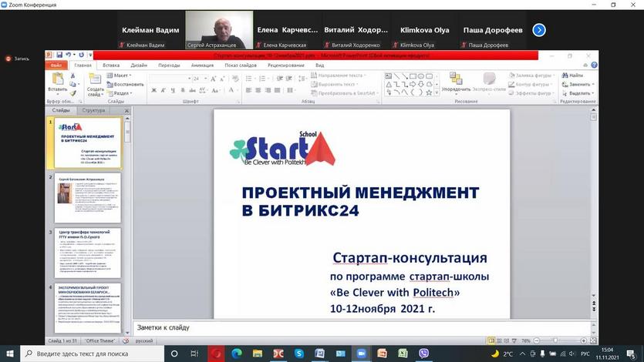Click the increase font size icon

click(x=213, y=79)
